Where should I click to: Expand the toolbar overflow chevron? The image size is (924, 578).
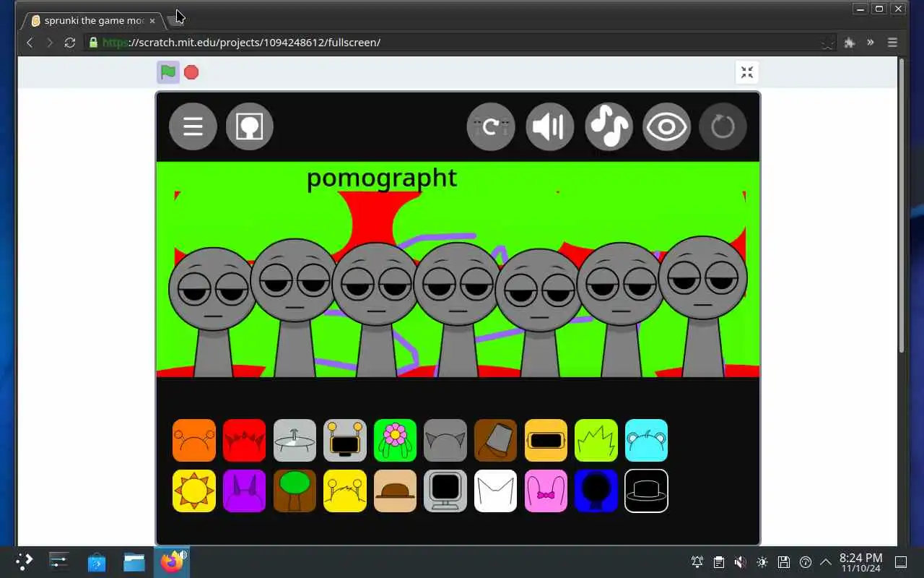pyautogui.click(x=871, y=43)
